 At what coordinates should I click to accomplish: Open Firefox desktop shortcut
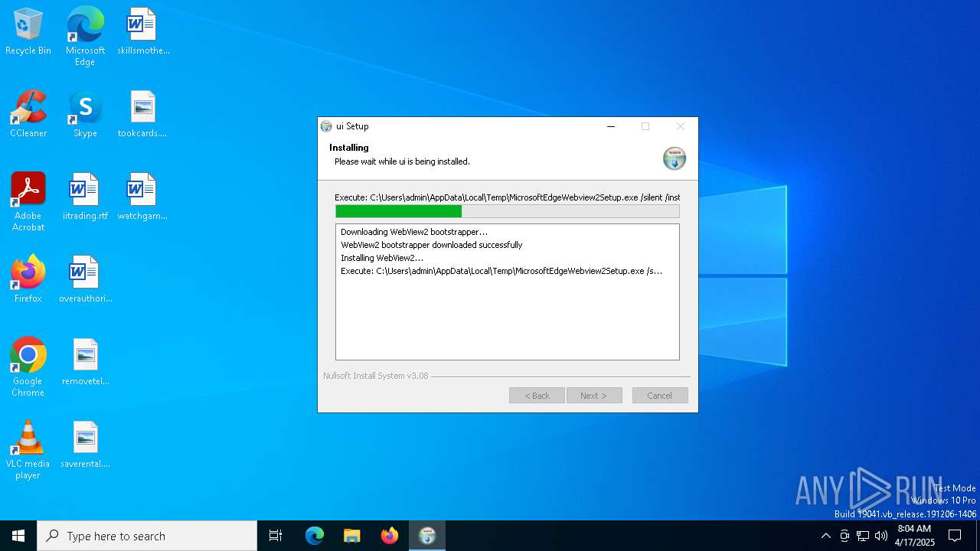click(28, 280)
